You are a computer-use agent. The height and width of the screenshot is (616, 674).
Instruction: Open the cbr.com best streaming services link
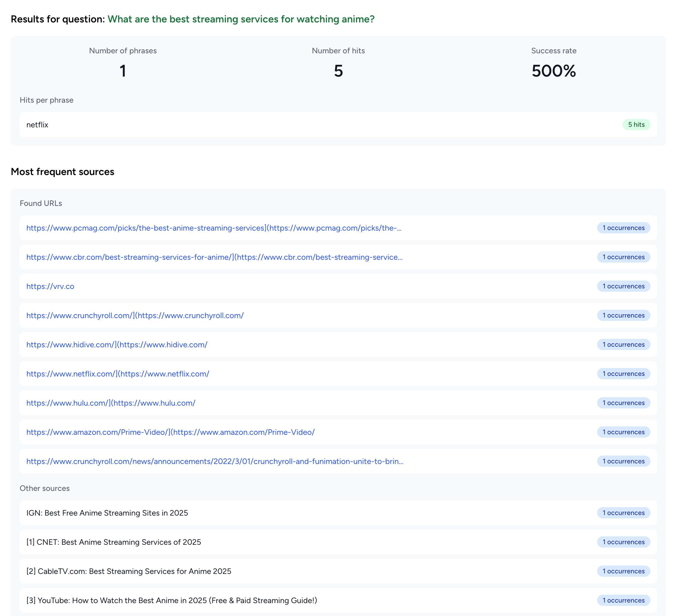pyautogui.click(x=214, y=257)
